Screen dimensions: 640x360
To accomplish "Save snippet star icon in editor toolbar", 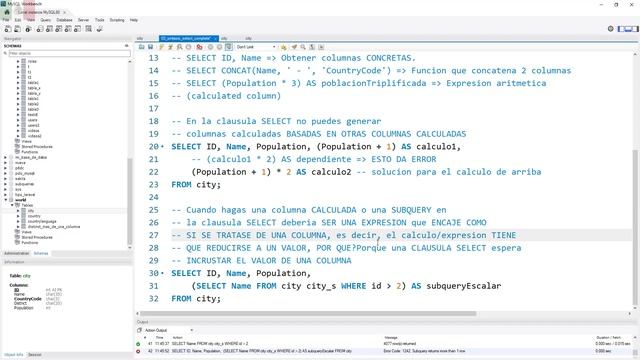I will 284,47.
